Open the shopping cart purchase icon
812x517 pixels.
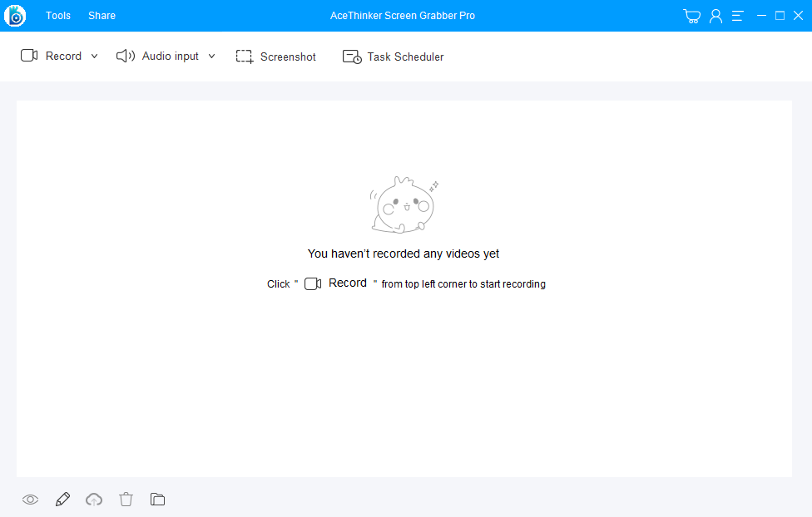point(692,16)
